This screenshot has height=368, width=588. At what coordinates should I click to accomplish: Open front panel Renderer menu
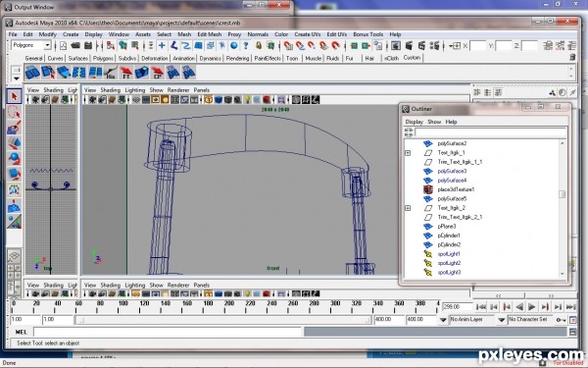pyautogui.click(x=178, y=90)
